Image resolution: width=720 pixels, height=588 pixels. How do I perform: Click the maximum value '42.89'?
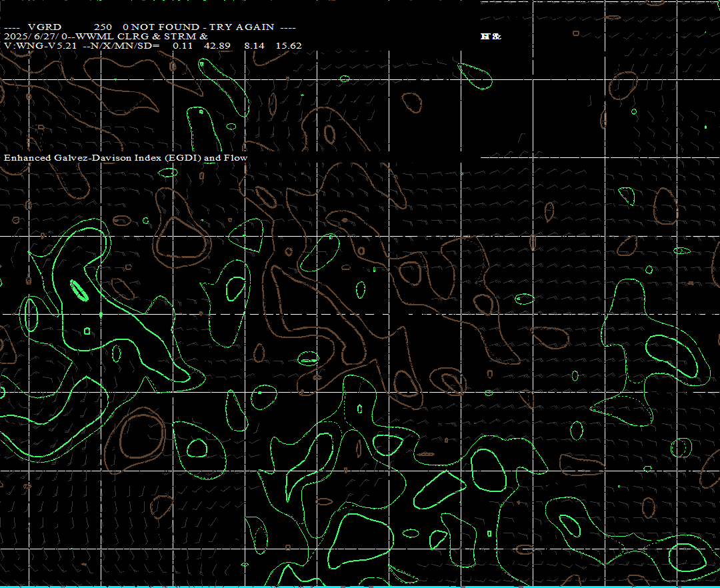click(x=217, y=46)
